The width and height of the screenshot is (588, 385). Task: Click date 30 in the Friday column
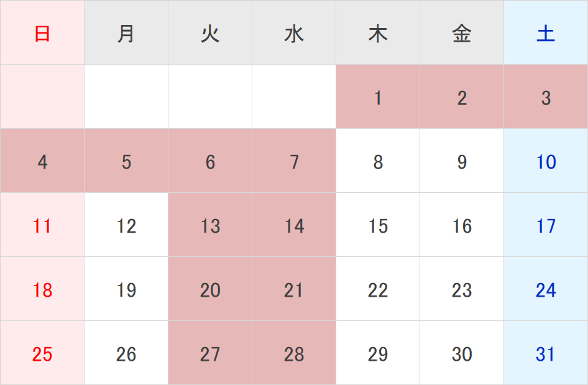(462, 354)
